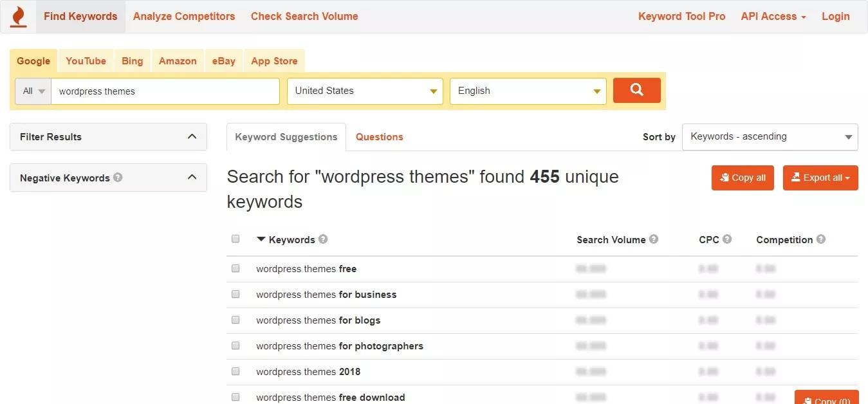Click the Copy all button
This screenshot has width=868, height=404.
743,178
